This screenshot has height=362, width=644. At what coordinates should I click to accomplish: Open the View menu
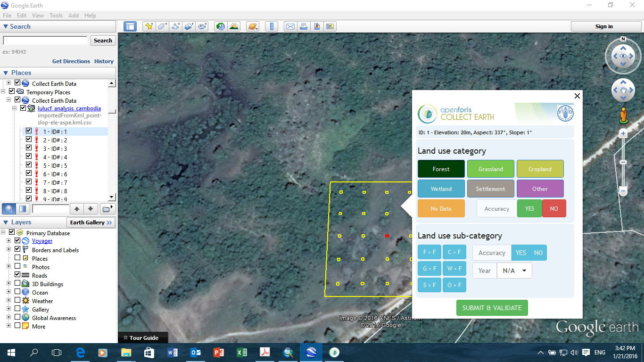(x=38, y=16)
